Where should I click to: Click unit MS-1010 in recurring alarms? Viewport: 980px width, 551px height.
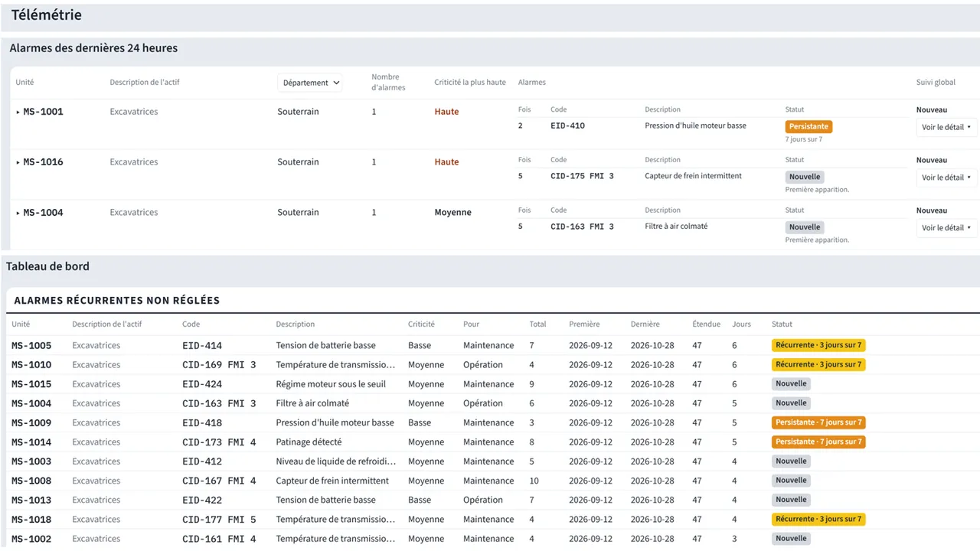31,365
